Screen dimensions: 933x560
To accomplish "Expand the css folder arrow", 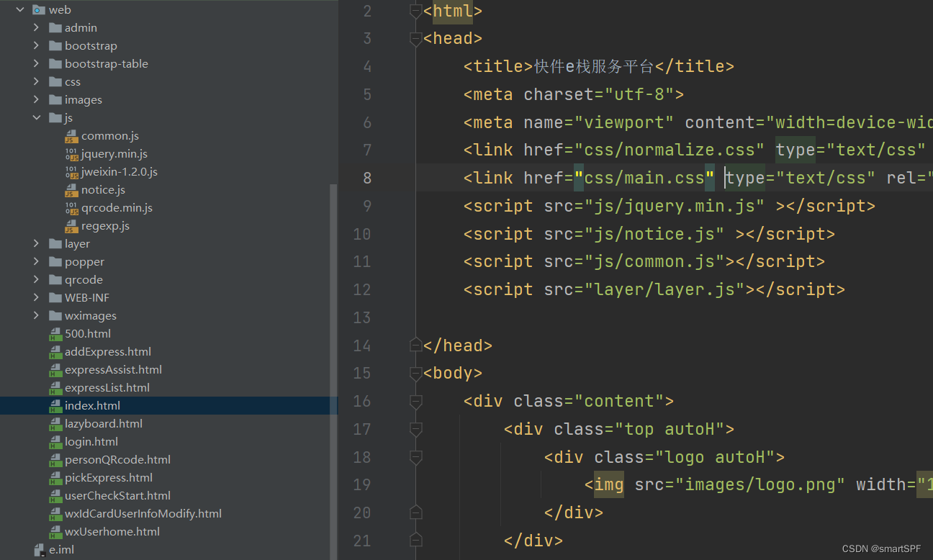I will [37, 82].
